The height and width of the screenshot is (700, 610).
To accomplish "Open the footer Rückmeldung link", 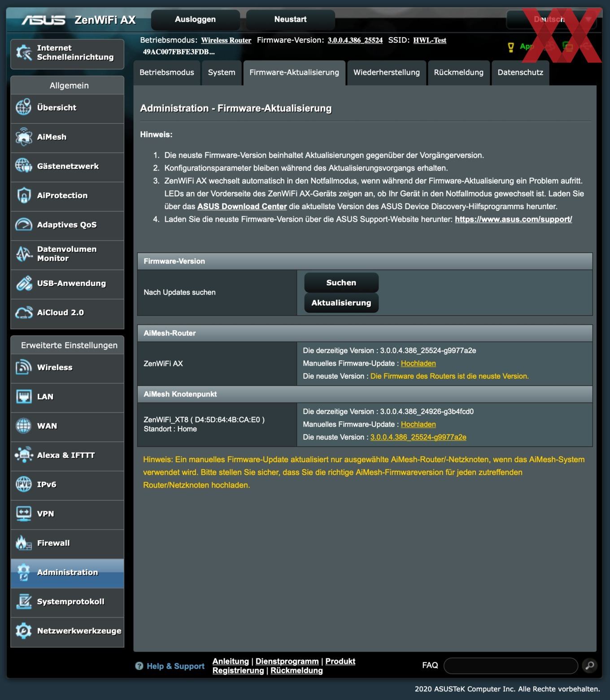I will (x=296, y=670).
